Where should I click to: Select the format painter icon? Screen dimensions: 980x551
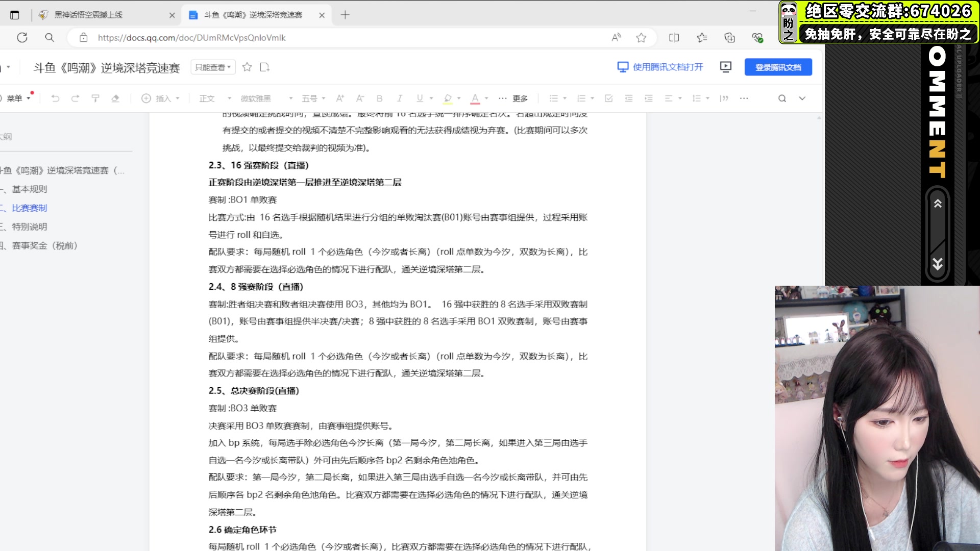coord(95,98)
